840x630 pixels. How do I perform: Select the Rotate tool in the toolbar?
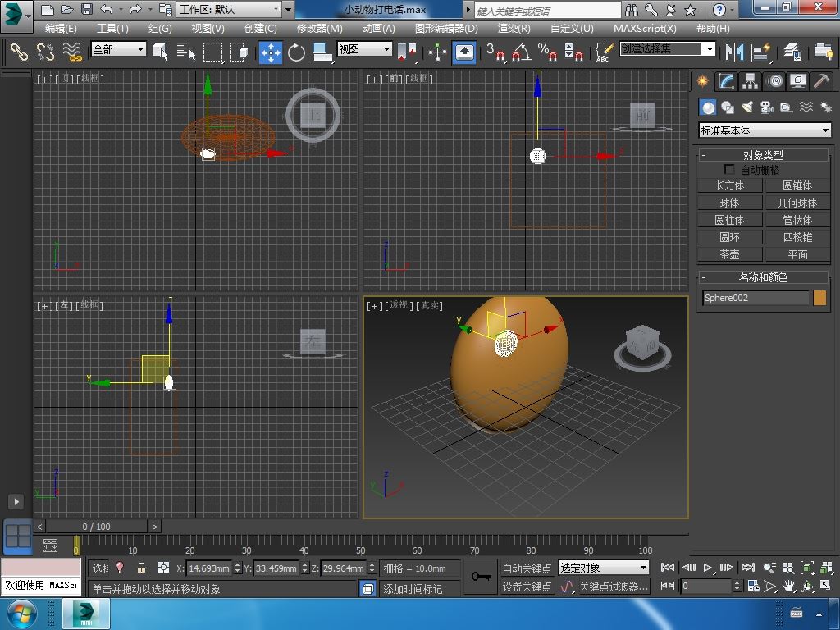coord(296,52)
